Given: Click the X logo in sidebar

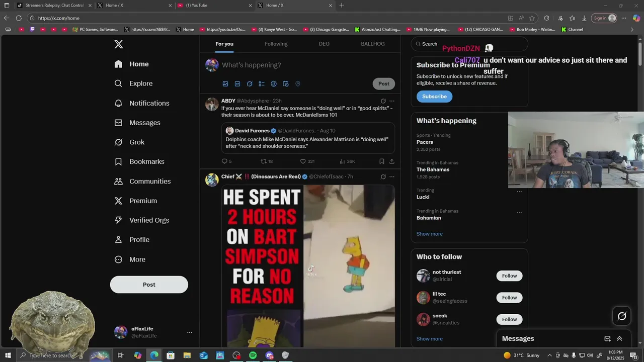Looking at the screenshot, I should [x=119, y=44].
